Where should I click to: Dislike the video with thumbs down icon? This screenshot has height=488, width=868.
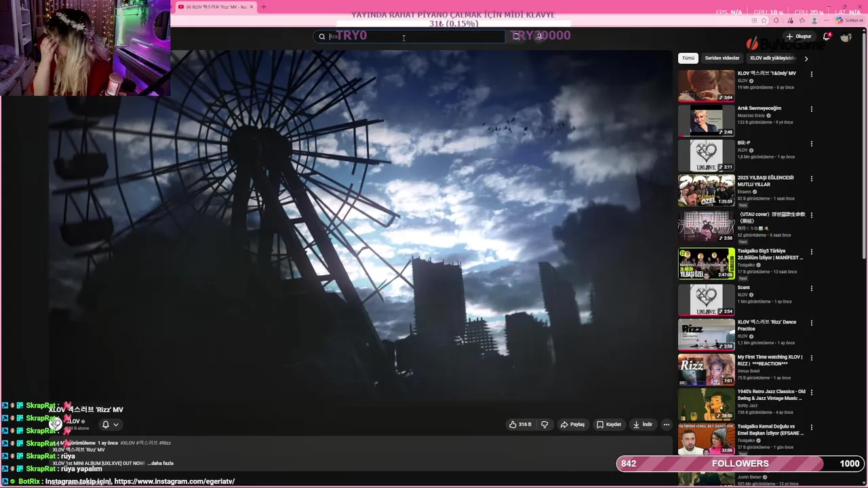544,424
